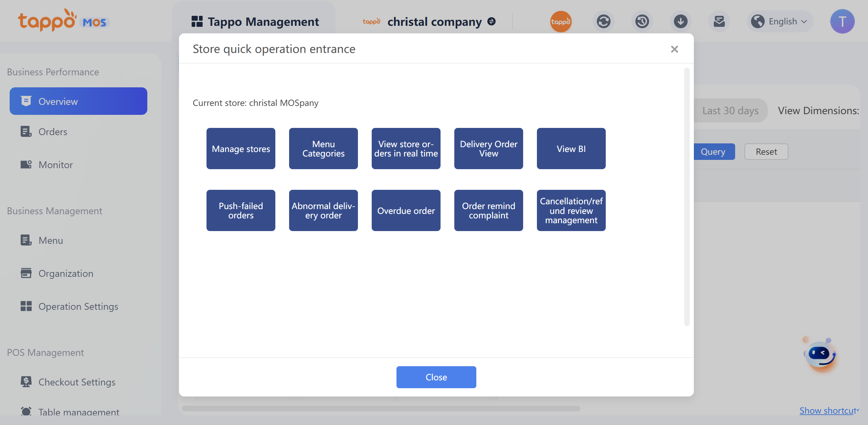868x425 pixels.
Task: Click the user avatar T icon
Action: 842,21
